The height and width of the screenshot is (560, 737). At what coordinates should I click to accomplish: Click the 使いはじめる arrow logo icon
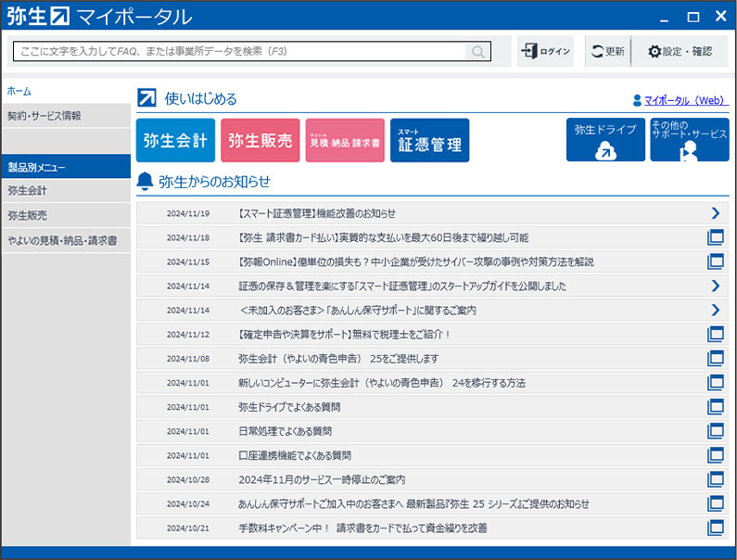click(x=146, y=97)
